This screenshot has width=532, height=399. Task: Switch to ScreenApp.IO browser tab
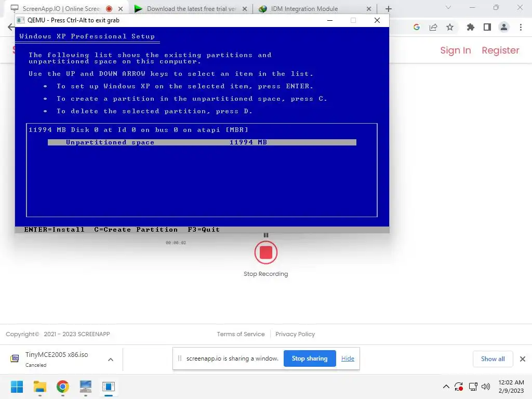point(61,8)
